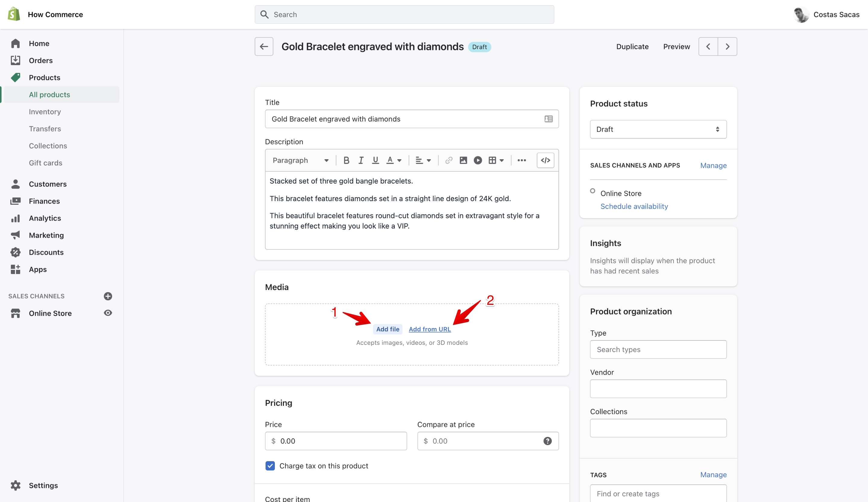This screenshot has height=502, width=868.
Task: Toggle italic formatting in description
Action: coord(361,160)
